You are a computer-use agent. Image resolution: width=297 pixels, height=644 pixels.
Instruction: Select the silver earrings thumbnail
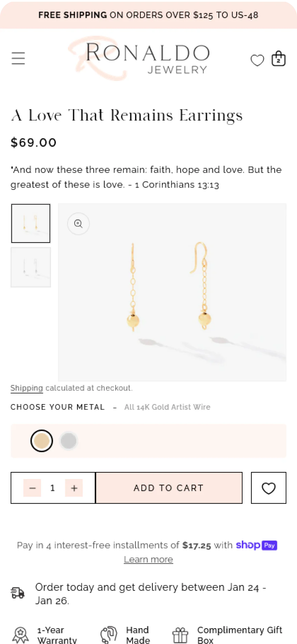click(x=31, y=267)
